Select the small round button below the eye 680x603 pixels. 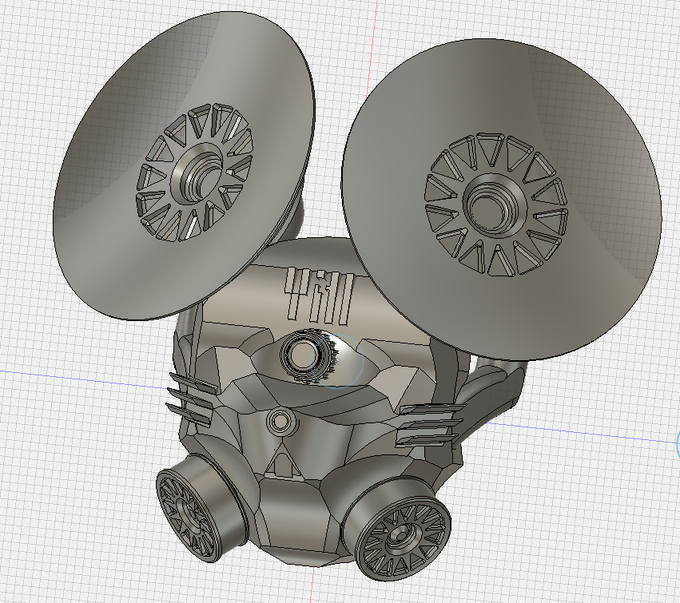281,421
